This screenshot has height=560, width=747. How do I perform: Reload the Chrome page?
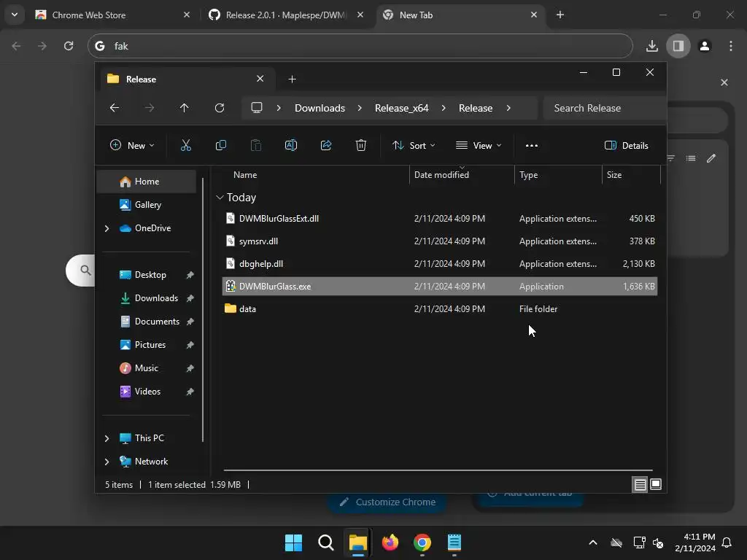[69, 46]
